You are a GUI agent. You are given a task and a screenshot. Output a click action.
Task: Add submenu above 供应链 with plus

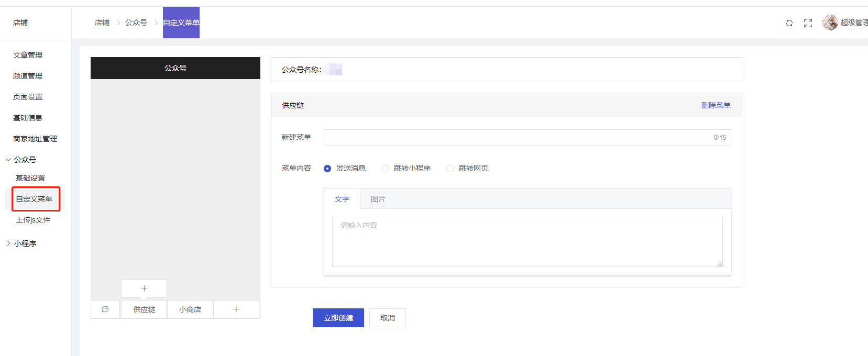(x=144, y=288)
